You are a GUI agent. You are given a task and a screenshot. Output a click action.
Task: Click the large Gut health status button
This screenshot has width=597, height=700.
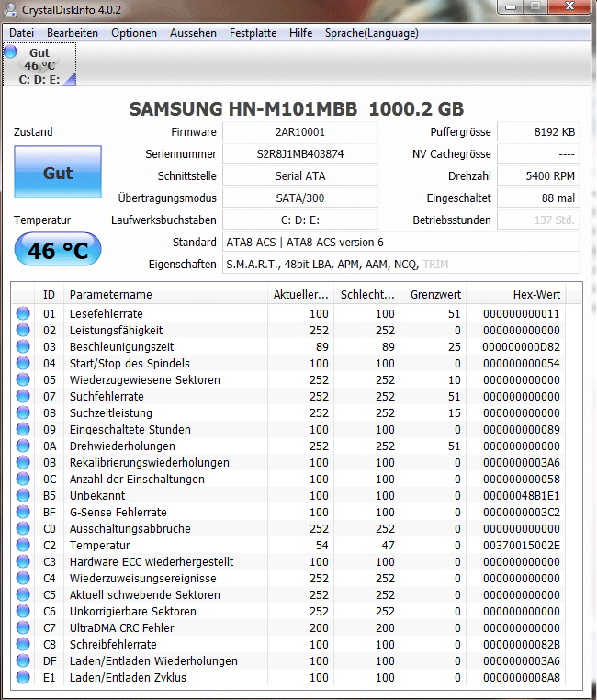[58, 172]
